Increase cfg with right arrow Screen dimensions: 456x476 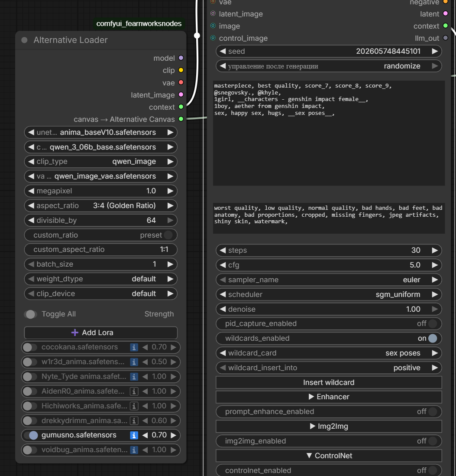(x=435, y=265)
